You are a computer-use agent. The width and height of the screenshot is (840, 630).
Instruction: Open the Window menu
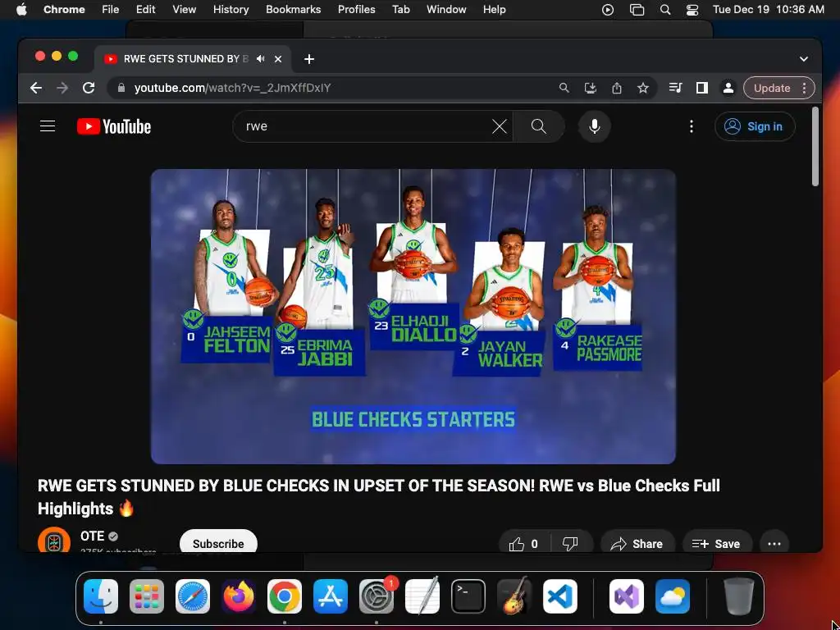[445, 9]
